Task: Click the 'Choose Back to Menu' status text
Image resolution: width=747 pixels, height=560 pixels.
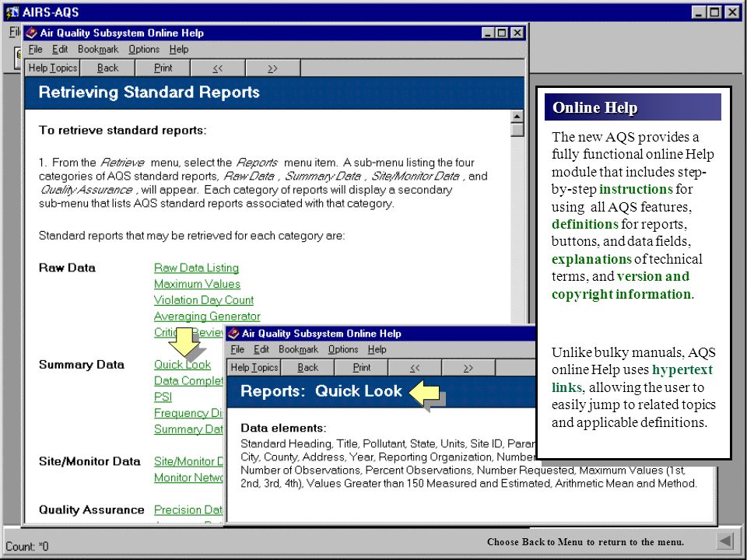Action: click(x=585, y=542)
